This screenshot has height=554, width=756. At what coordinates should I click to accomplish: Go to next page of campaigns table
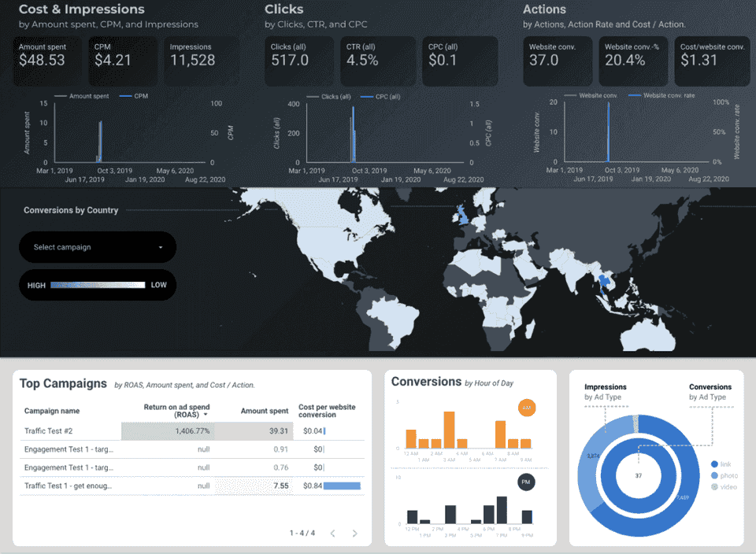click(355, 534)
